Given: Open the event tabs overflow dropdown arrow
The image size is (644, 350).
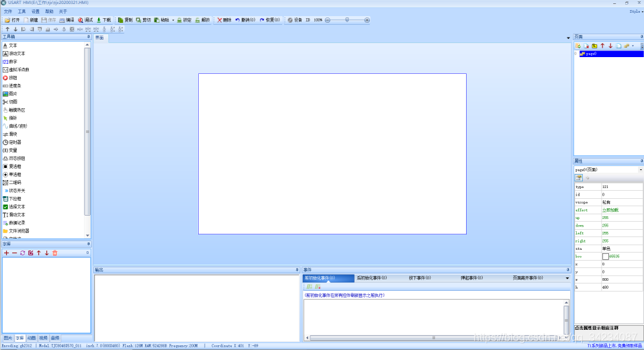Looking at the screenshot, I should [x=567, y=278].
